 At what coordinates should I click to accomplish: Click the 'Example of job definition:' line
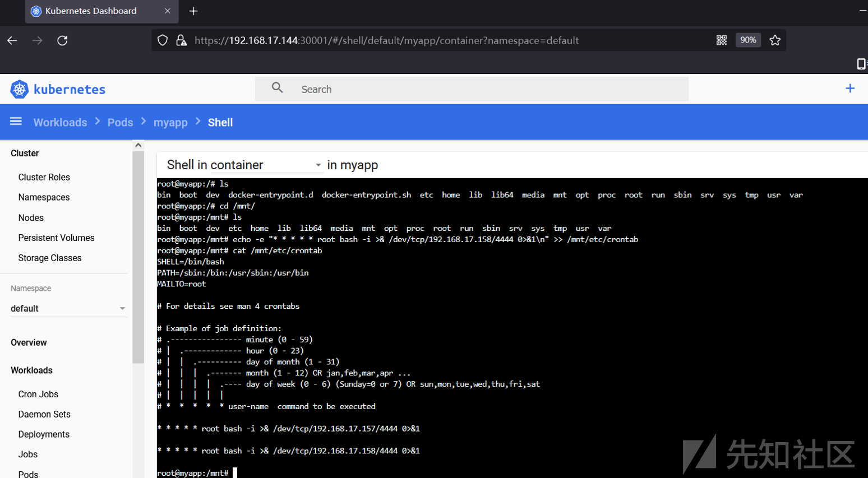pos(219,328)
